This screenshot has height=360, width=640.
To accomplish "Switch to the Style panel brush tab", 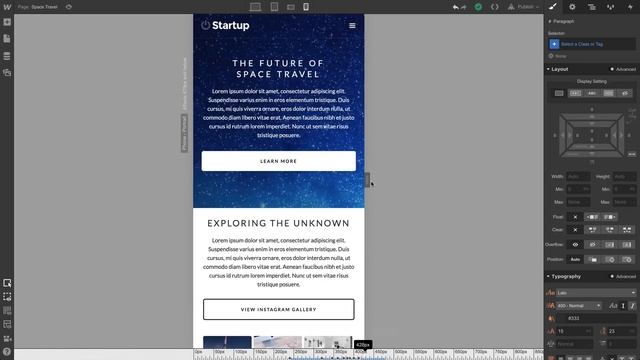I will click(x=553, y=7).
